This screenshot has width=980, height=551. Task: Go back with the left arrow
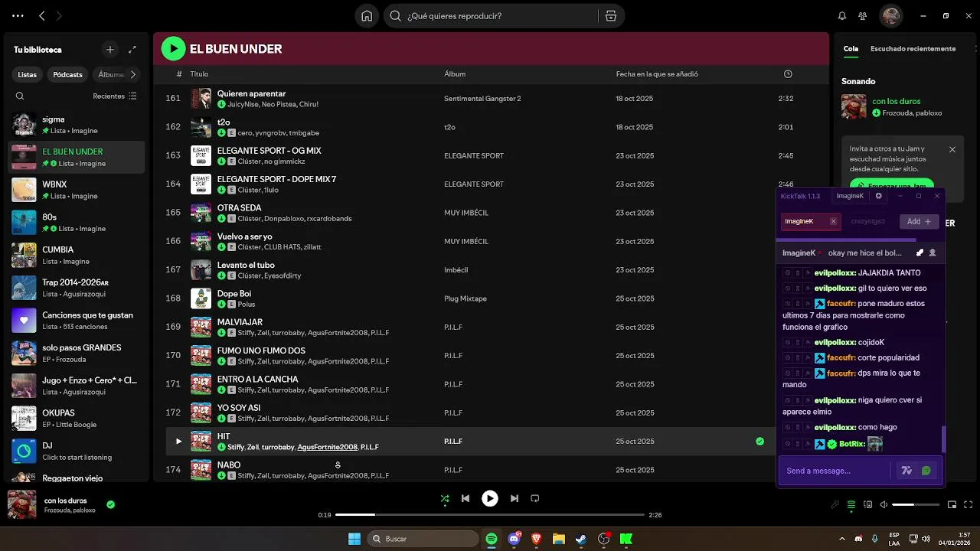[x=42, y=16]
